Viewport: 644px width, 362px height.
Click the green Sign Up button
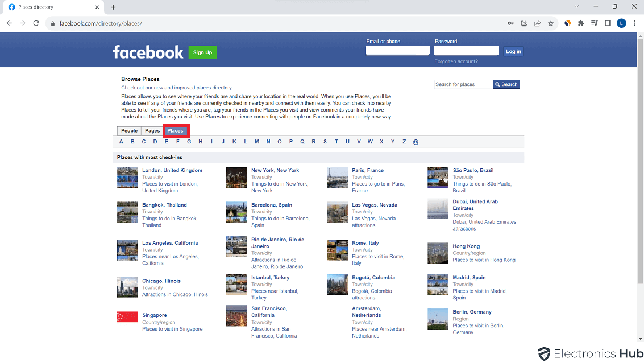[202, 52]
